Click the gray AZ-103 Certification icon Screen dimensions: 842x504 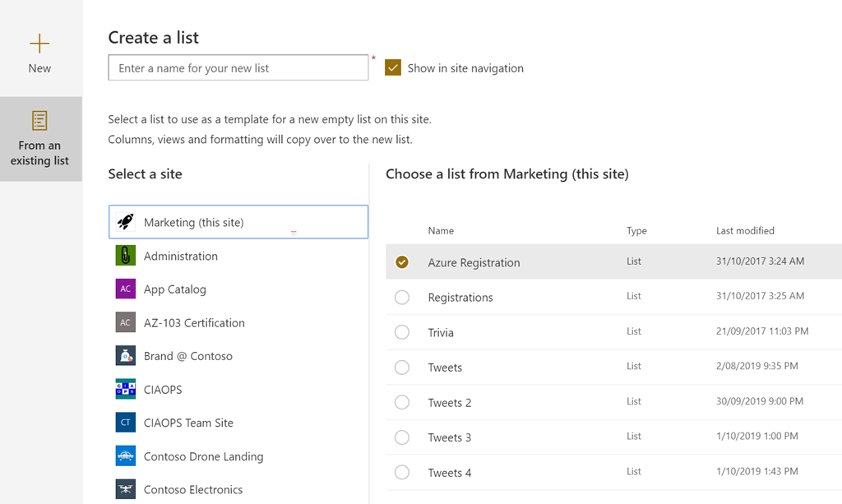coord(125,322)
